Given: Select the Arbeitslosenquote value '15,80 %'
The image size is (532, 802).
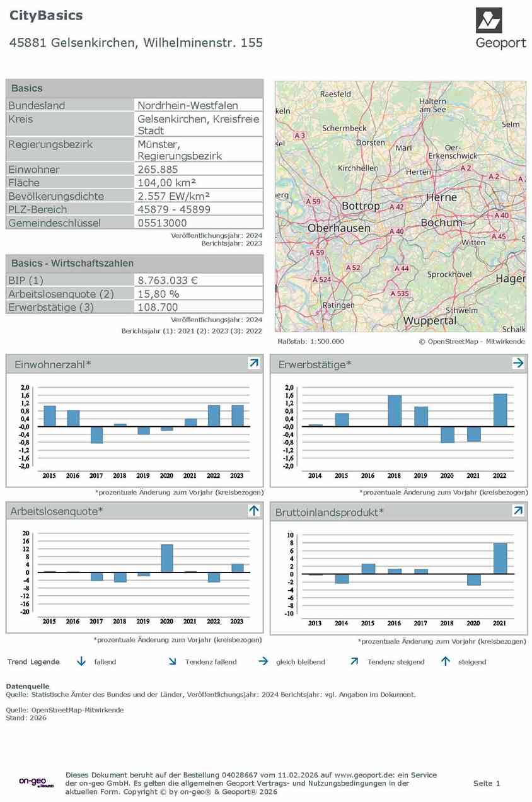Looking at the screenshot, I should pyautogui.click(x=159, y=294).
